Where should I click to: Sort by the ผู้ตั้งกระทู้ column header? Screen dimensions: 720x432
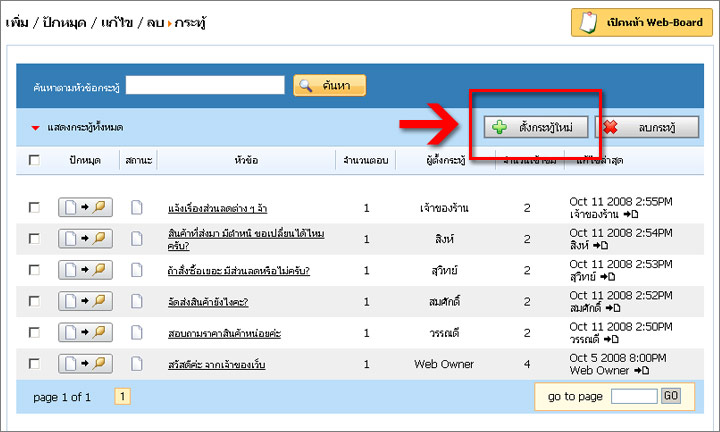click(x=443, y=160)
